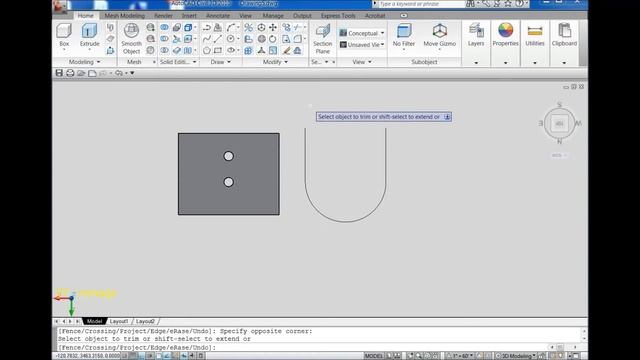640x360 pixels.
Task: Switch to the Layout2 tab
Action: (x=145, y=322)
